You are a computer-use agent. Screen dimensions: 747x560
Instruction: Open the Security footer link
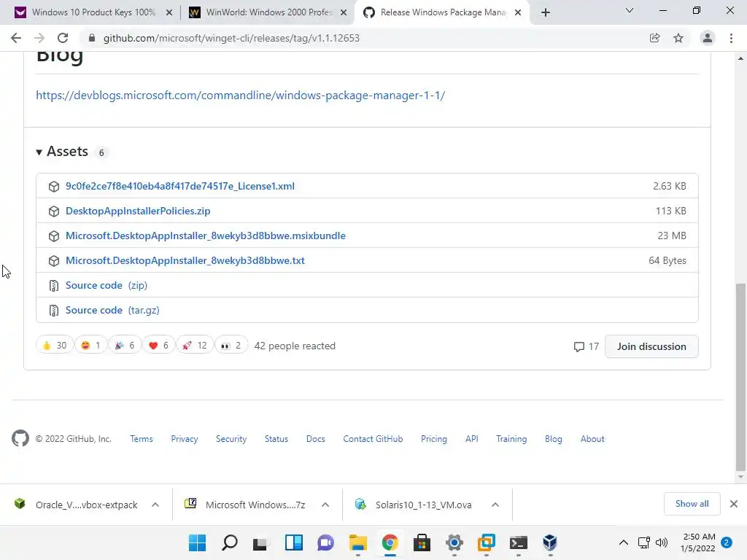click(x=231, y=439)
